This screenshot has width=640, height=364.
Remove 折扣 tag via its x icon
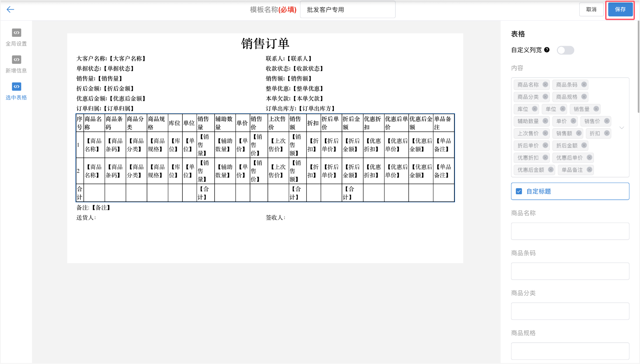click(607, 133)
